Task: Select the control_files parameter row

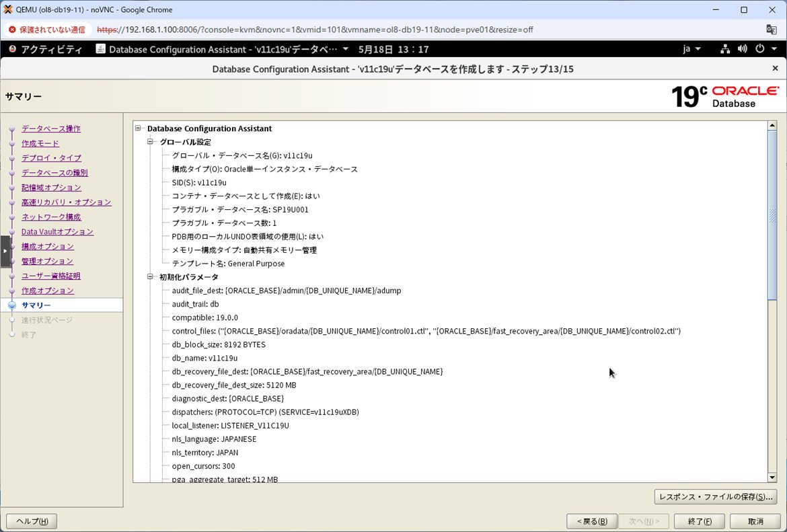Action: coord(426,332)
